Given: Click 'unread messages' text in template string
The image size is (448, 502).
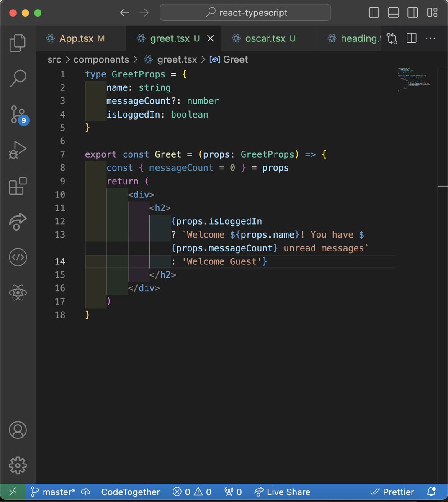Looking at the screenshot, I should 324,248.
